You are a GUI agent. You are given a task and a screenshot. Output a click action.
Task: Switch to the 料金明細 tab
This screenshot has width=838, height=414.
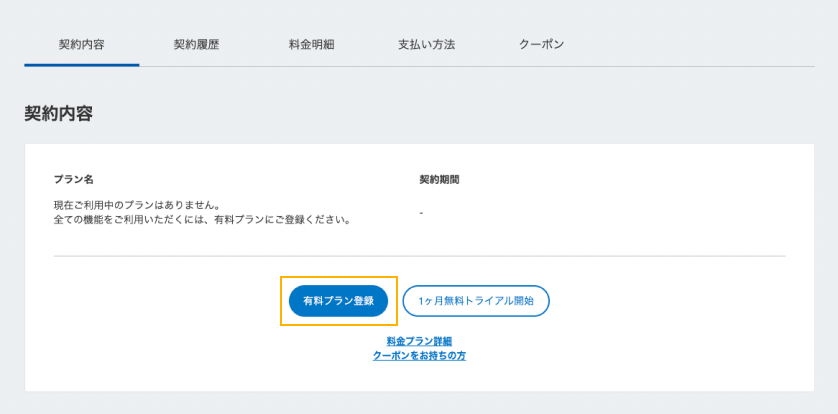(311, 45)
